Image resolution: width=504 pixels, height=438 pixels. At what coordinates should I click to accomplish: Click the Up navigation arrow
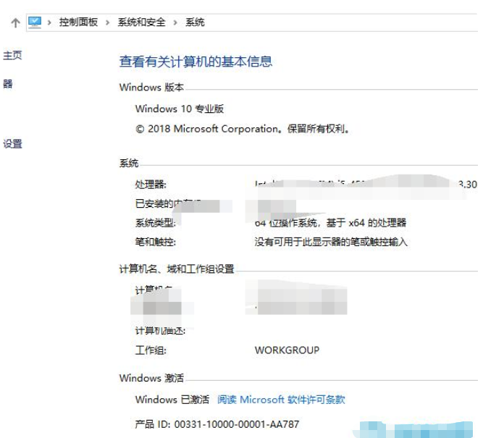(x=14, y=22)
